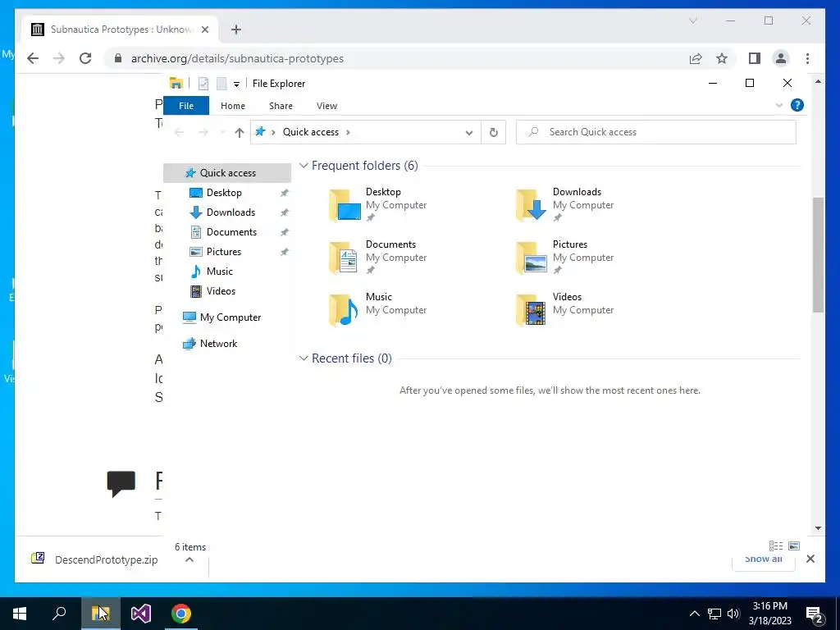
Task: Switch to the Home ribbon tab
Action: coord(232,106)
